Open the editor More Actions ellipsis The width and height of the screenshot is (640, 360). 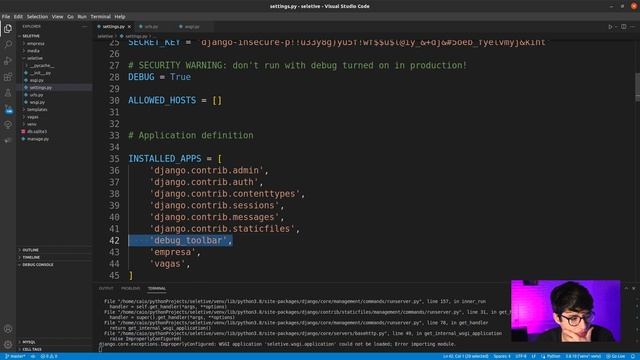pyautogui.click(x=633, y=27)
